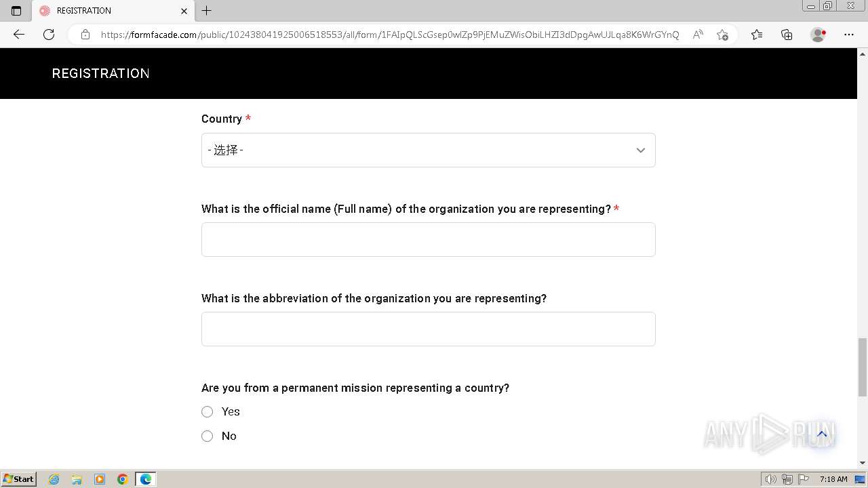Click the scroll-to-top arrow button
The height and width of the screenshot is (488, 868).
[822, 434]
